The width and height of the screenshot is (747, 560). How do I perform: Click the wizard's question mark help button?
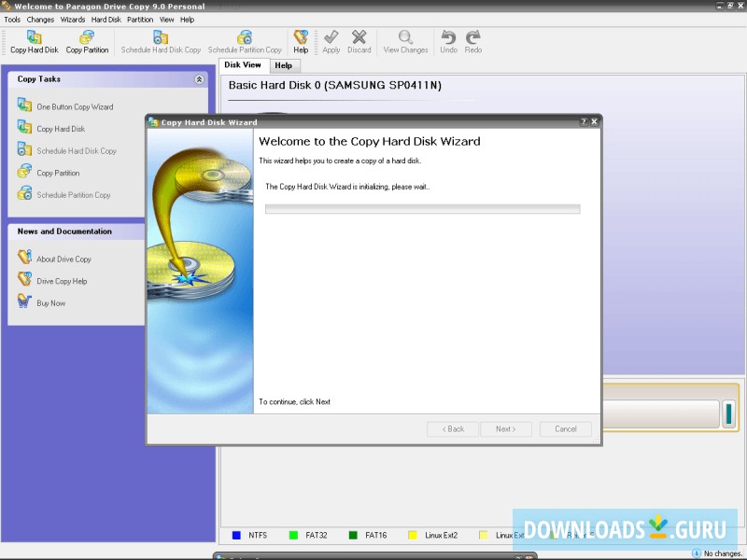tap(584, 121)
